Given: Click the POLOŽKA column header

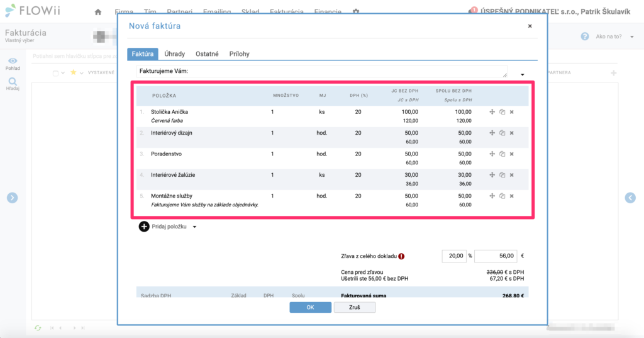Looking at the screenshot, I should (164, 96).
